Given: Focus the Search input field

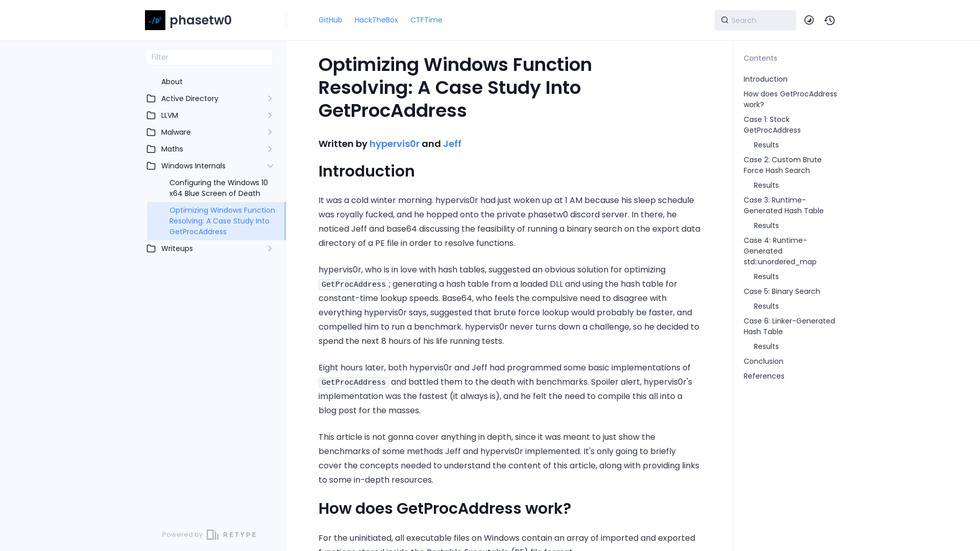Looking at the screenshot, I should tap(755, 20).
